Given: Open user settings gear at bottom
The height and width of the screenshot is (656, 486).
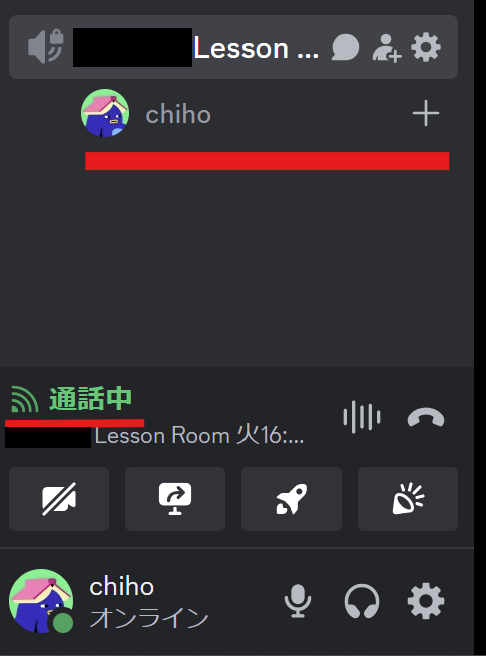Looking at the screenshot, I should [x=426, y=601].
